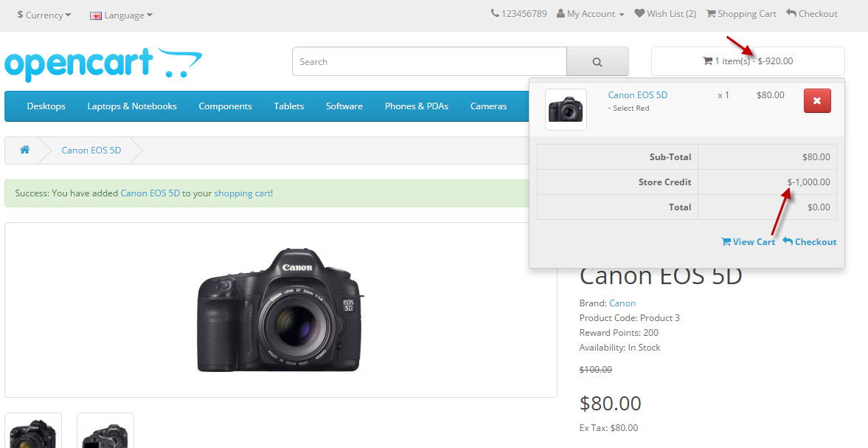Select the Tablets menu item

click(x=289, y=106)
